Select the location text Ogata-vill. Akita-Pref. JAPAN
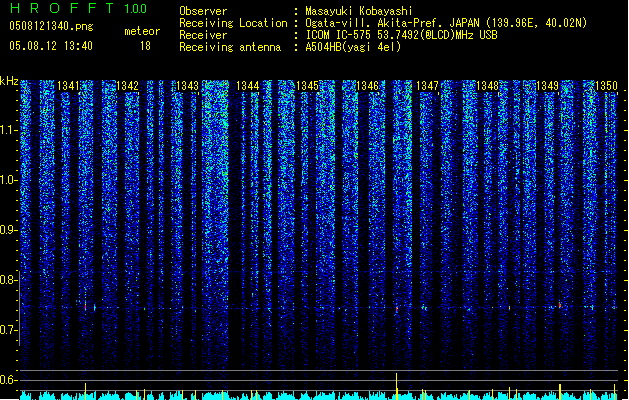This screenshot has height=400, width=629. [392, 23]
